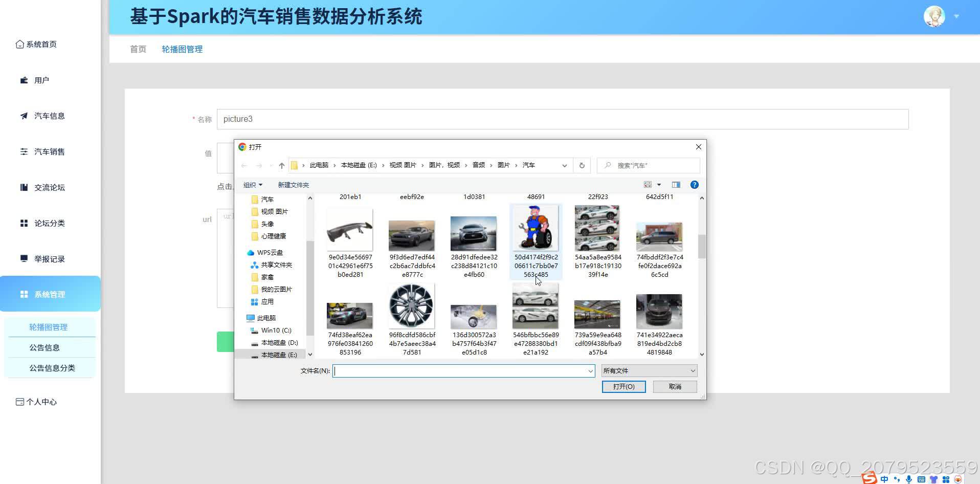Viewport: 980px width, 484px height.
Task: Click the 轮播图管理 breadcrumb tab
Action: point(182,49)
